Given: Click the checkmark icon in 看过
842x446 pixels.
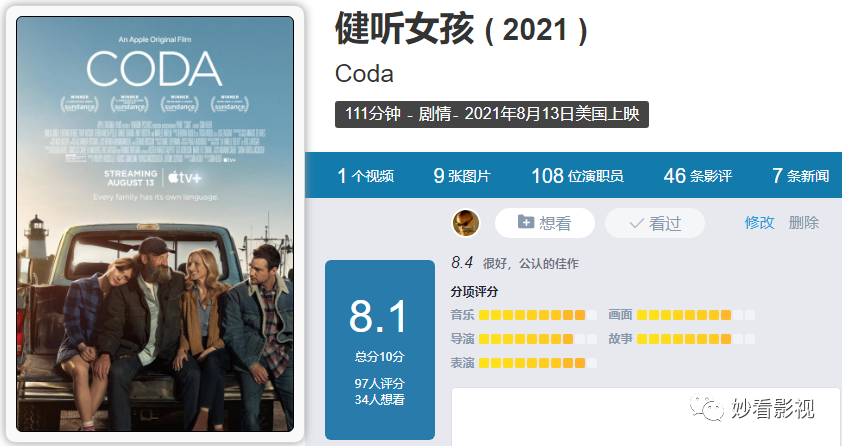Looking at the screenshot, I should [636, 223].
